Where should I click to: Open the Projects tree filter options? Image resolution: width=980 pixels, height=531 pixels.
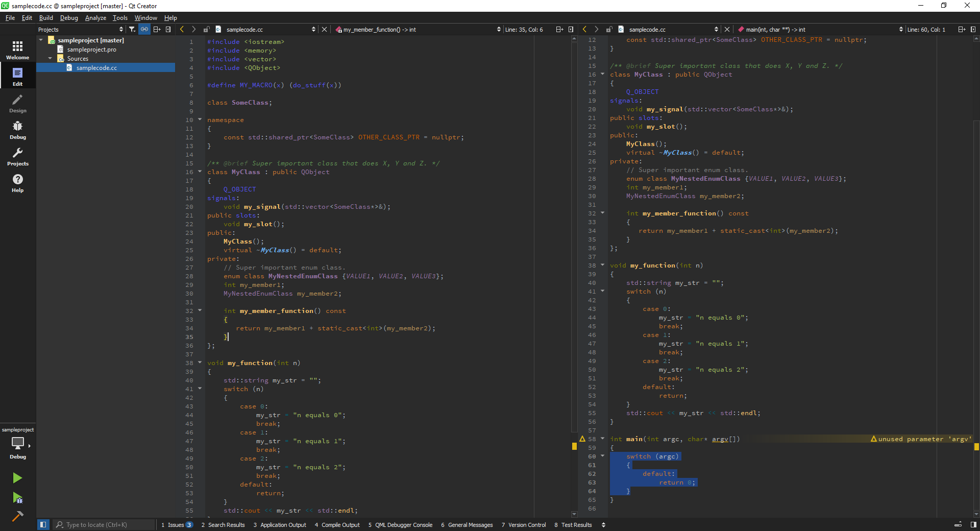point(132,30)
